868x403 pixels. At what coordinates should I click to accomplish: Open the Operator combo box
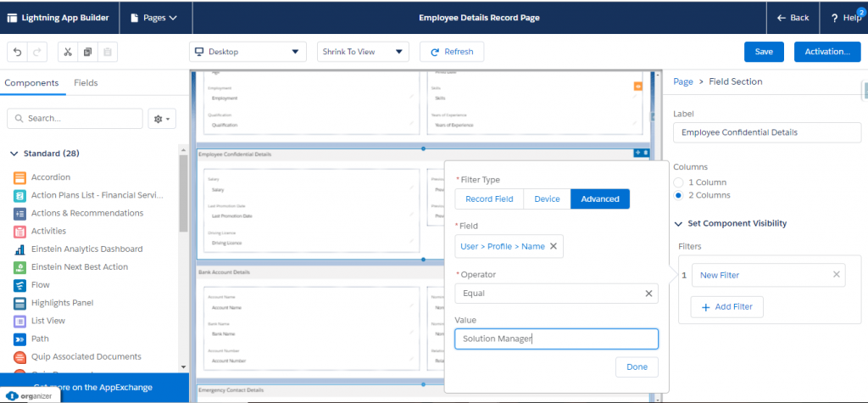[556, 294]
